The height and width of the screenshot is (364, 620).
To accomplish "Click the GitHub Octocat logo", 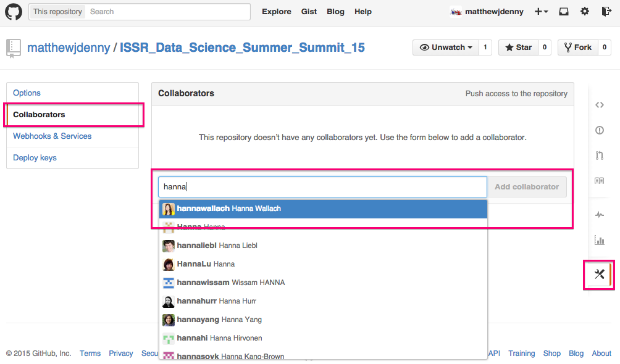I will tap(14, 12).
